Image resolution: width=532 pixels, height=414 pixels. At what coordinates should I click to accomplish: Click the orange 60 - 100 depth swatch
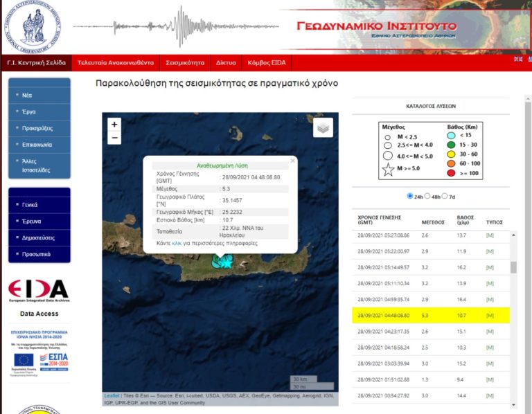(x=451, y=164)
